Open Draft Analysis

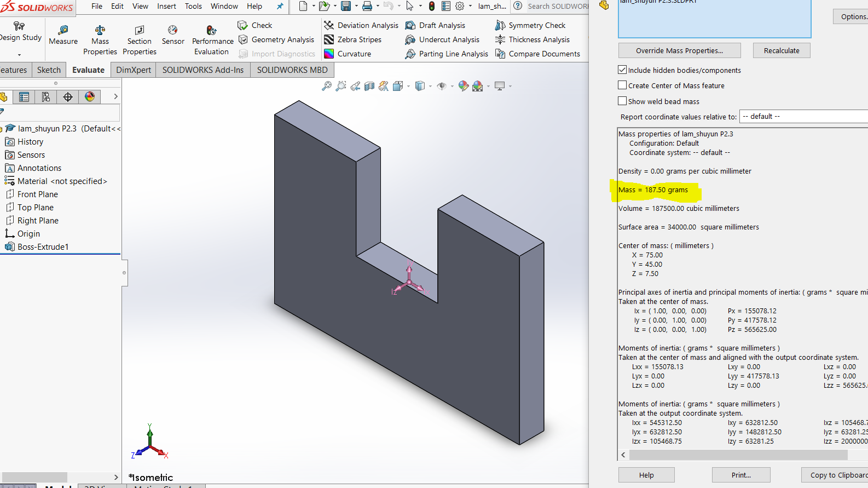tap(435, 25)
